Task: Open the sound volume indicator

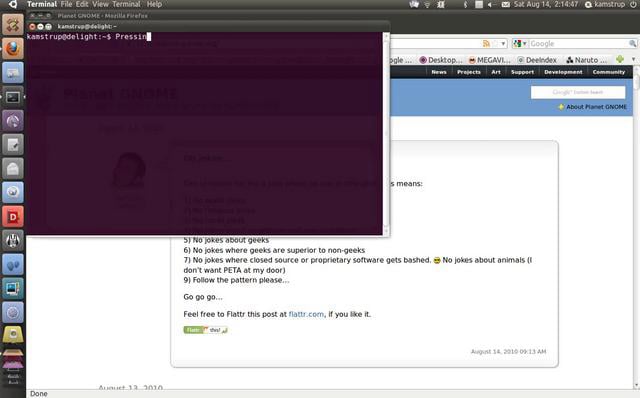Action: (x=491, y=4)
